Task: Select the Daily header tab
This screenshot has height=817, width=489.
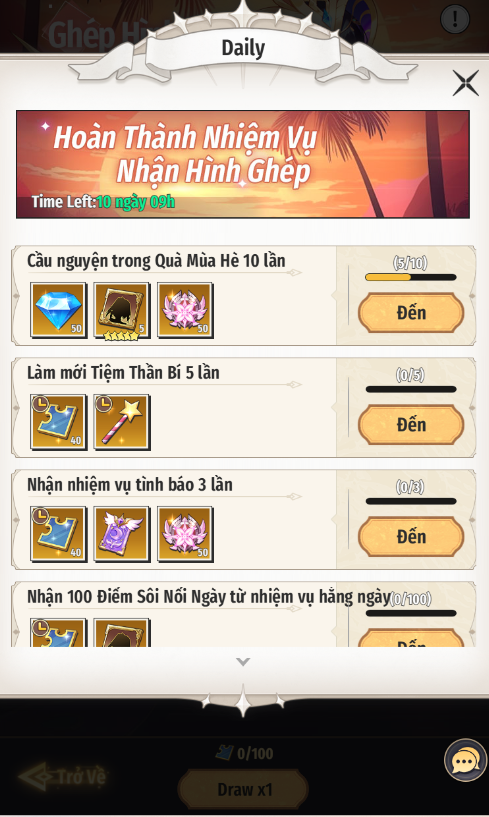Action: (x=243, y=48)
